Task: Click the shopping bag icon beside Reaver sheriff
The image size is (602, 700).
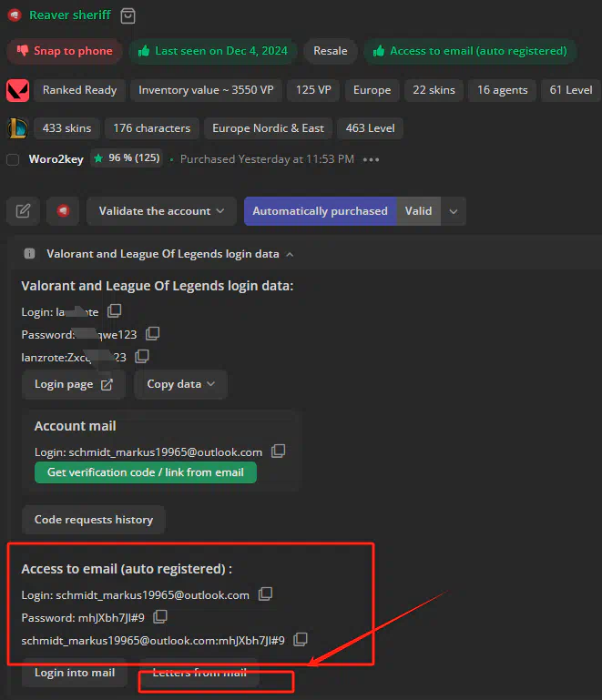Action: pos(128,15)
